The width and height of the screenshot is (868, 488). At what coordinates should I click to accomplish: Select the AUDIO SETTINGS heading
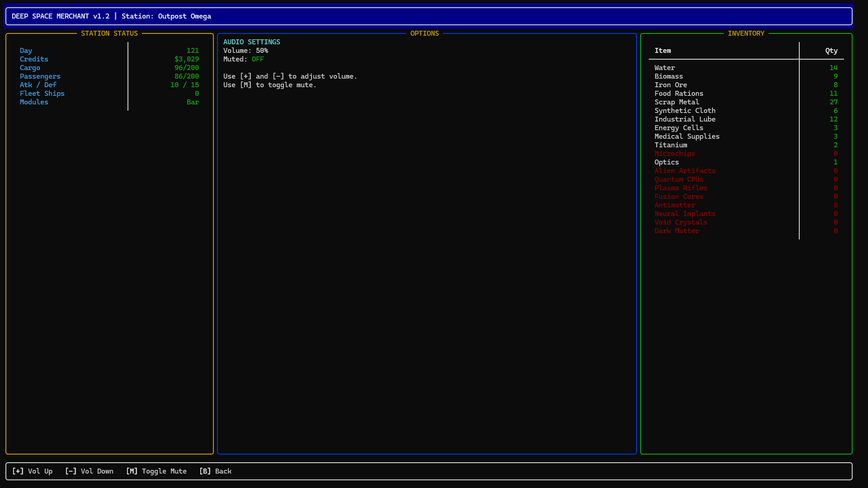click(252, 42)
